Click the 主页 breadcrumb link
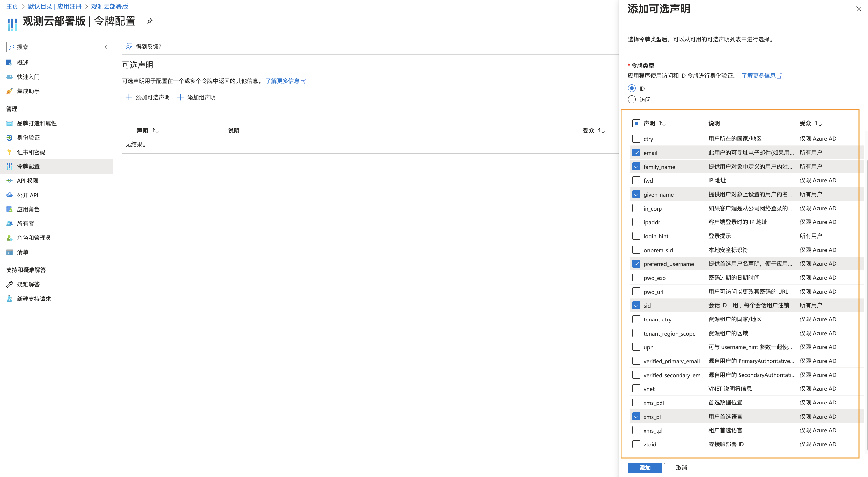The width and height of the screenshot is (868, 477). click(12, 7)
